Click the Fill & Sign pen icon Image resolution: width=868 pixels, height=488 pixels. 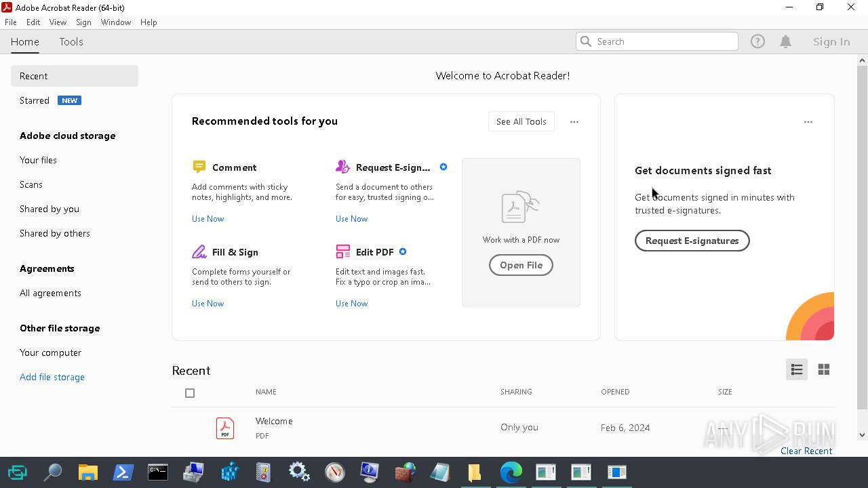[199, 251]
